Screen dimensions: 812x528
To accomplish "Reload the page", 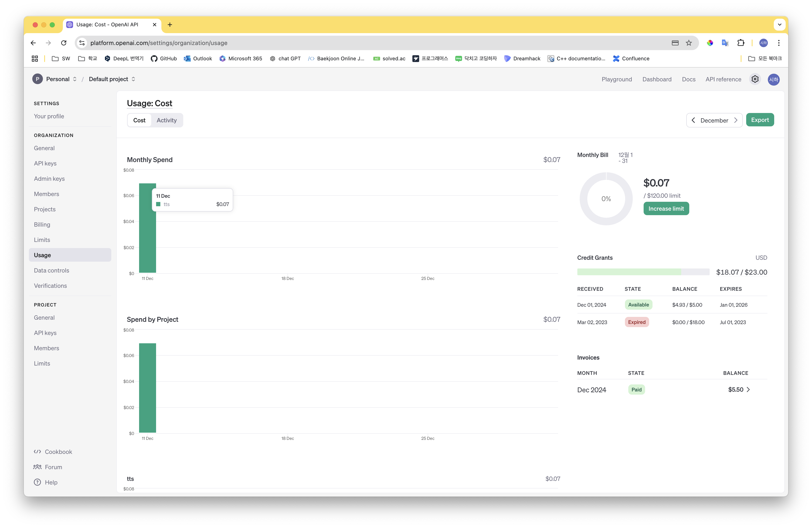I will (x=64, y=43).
